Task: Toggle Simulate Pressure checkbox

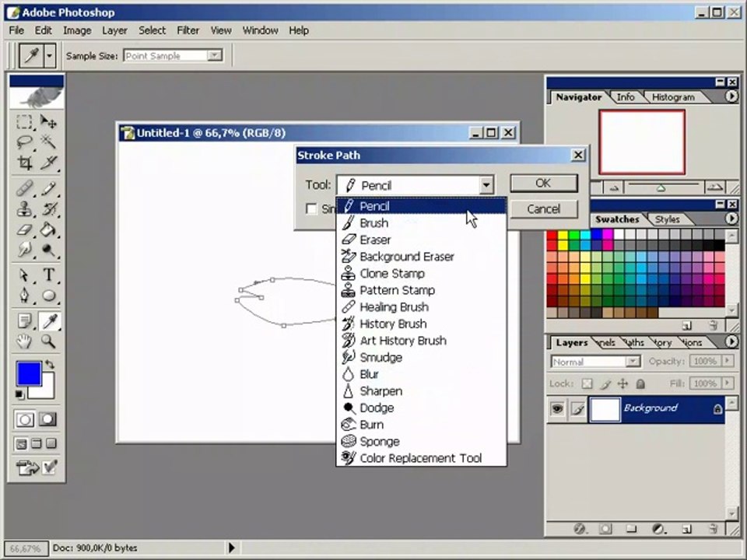Action: 311,208
